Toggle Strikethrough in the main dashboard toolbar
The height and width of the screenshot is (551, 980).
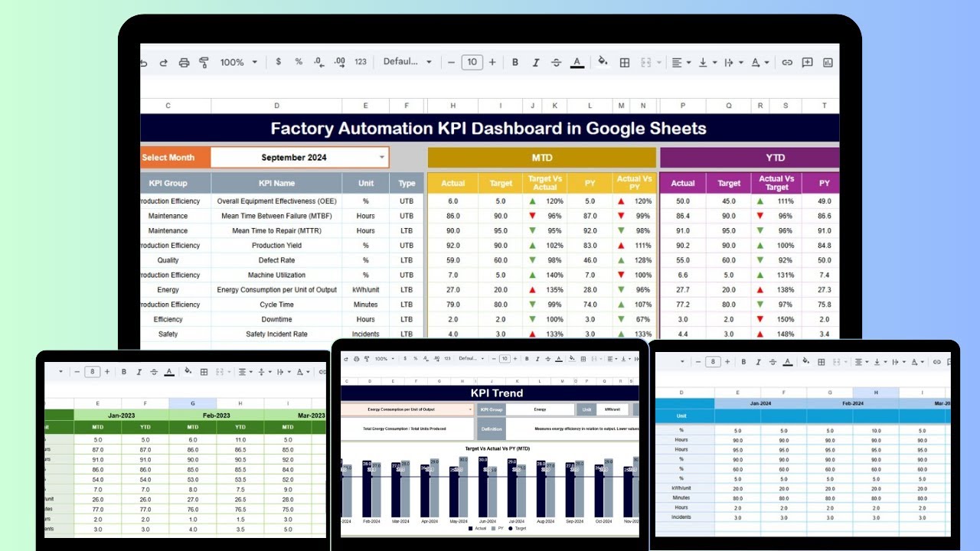[557, 63]
